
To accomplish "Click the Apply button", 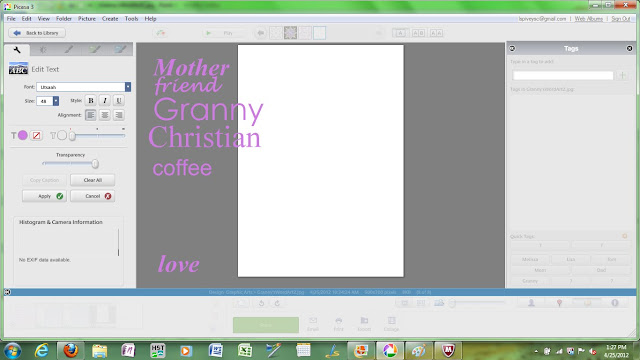I will [44, 196].
